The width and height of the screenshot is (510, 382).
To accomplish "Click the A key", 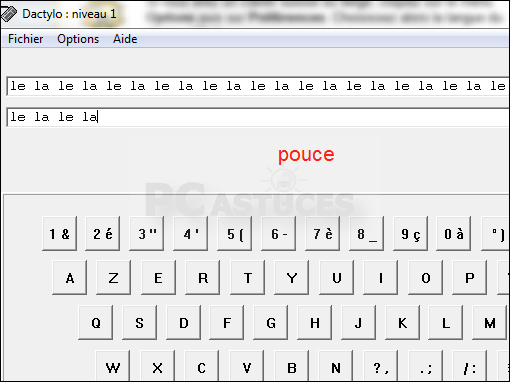I will pos(70,278).
